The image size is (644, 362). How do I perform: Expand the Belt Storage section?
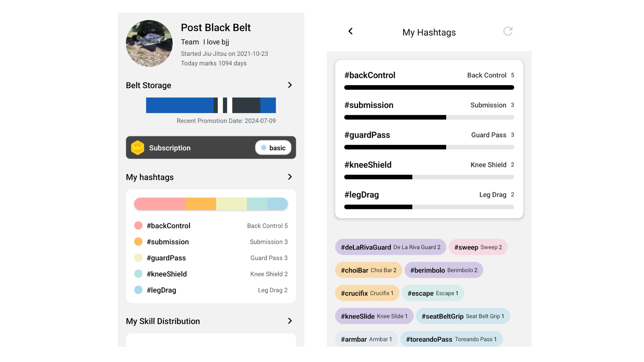click(x=290, y=85)
